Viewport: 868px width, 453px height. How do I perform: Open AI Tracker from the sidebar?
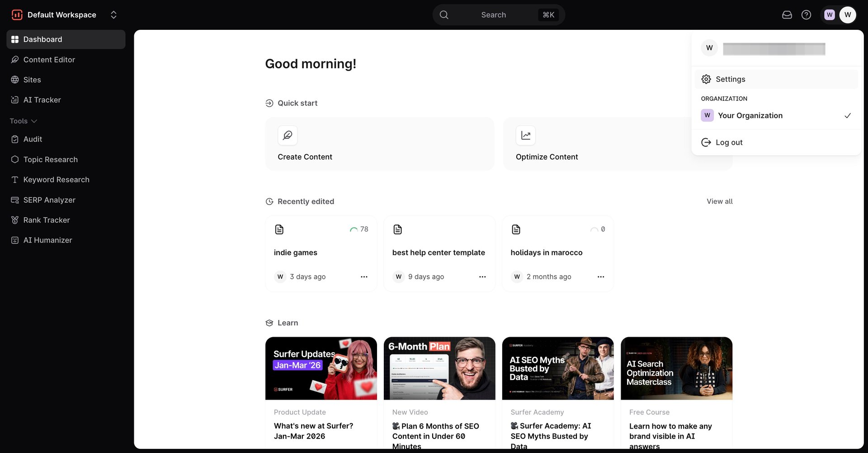pos(42,100)
